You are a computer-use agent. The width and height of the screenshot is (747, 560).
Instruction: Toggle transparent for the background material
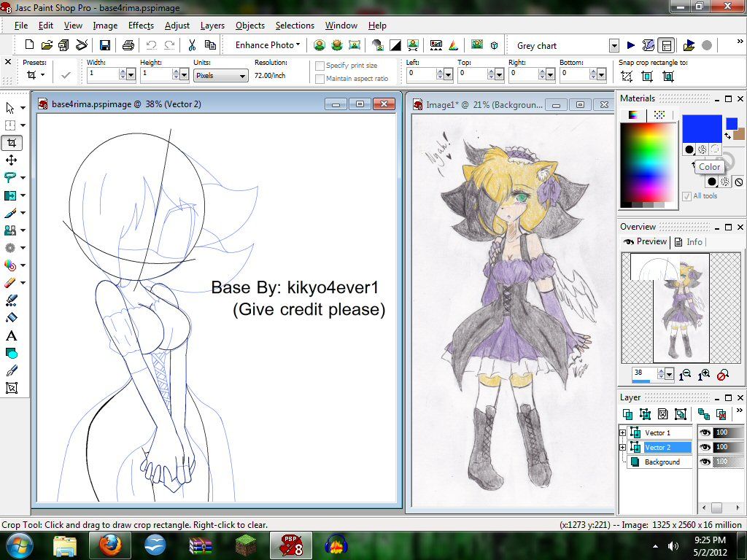tap(738, 182)
